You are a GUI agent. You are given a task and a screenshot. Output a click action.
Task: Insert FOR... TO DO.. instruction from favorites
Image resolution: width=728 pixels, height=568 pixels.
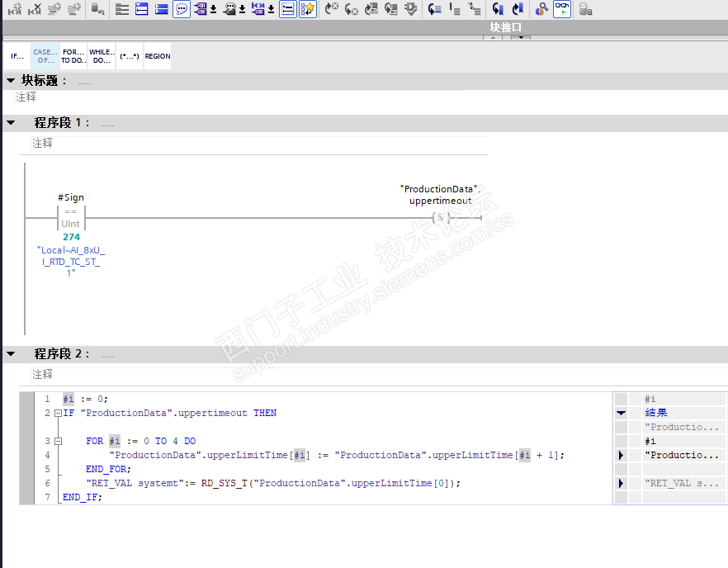click(73, 56)
